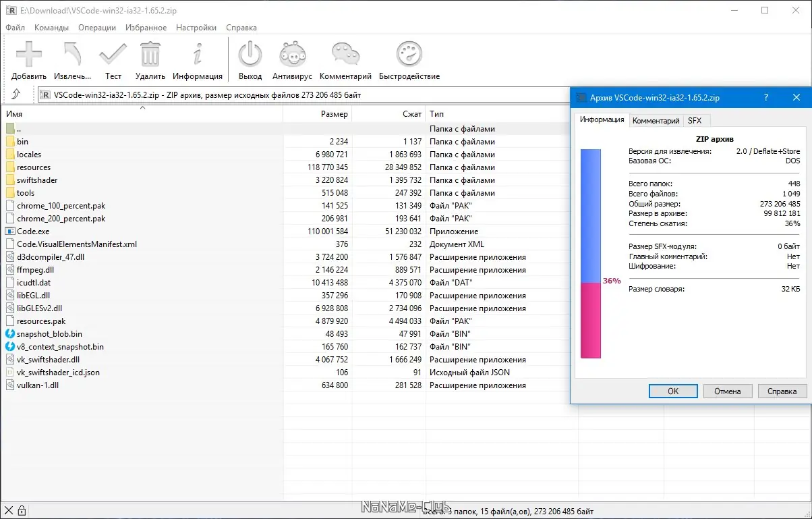Confirm the dialog with the OK button

673,391
